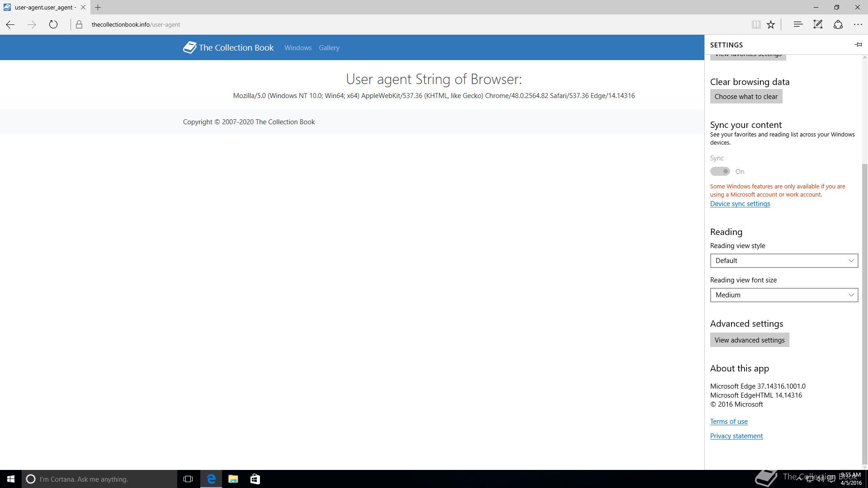Screen dimensions: 868x488
Task: Click Choose what to clear button
Action: (x=746, y=97)
